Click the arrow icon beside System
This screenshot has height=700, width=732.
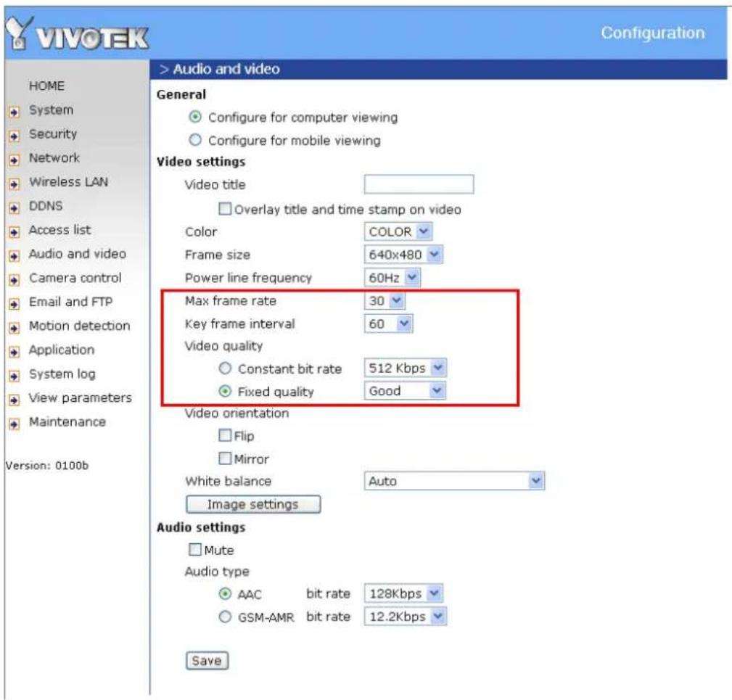[x=15, y=112]
